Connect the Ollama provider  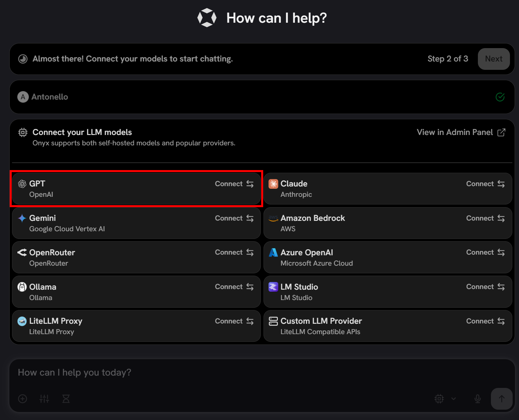click(234, 287)
